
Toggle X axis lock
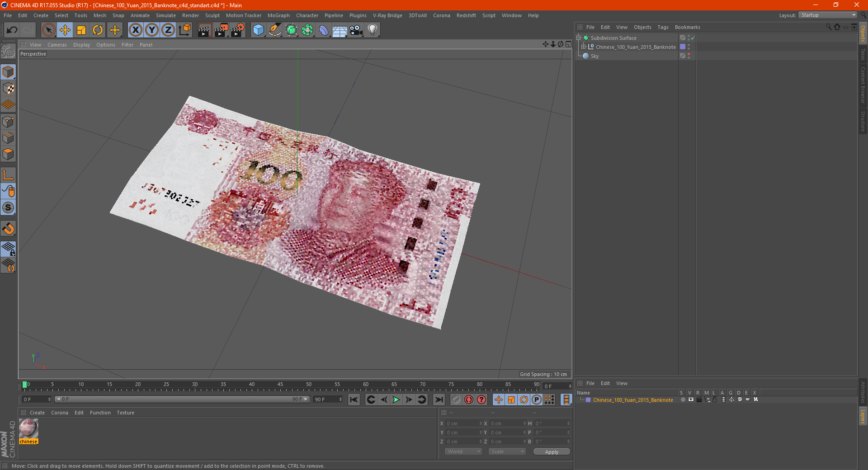click(x=135, y=30)
